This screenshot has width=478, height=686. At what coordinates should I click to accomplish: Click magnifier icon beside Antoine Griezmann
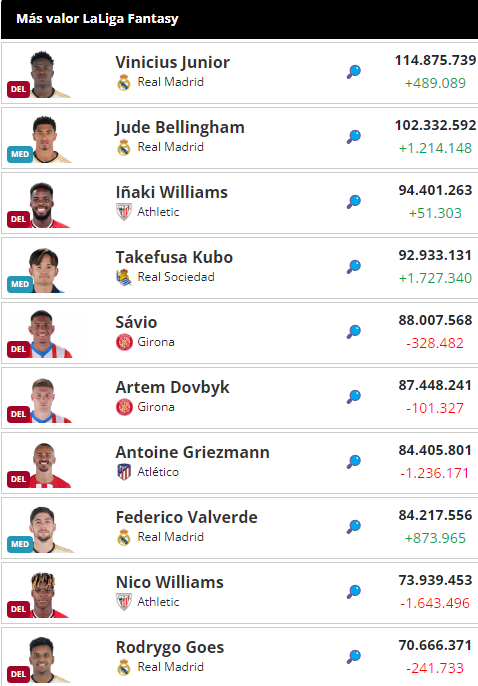coord(354,461)
